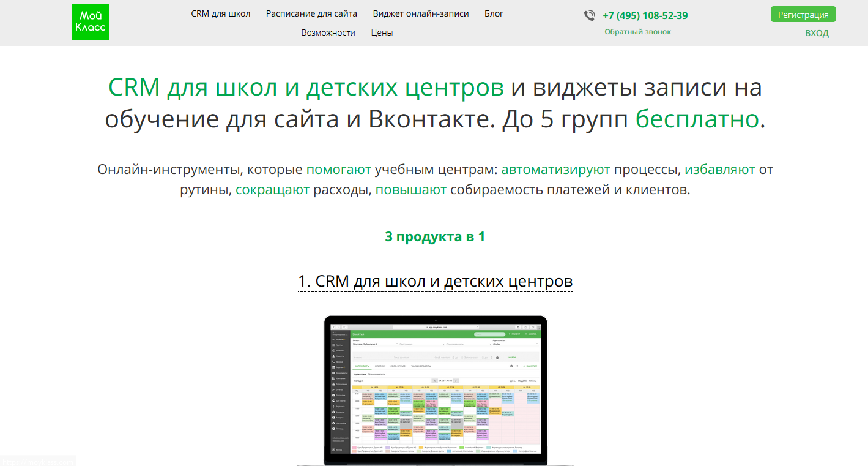Click the green word помогают
Viewport: 868px width, 466px height.
click(339, 170)
